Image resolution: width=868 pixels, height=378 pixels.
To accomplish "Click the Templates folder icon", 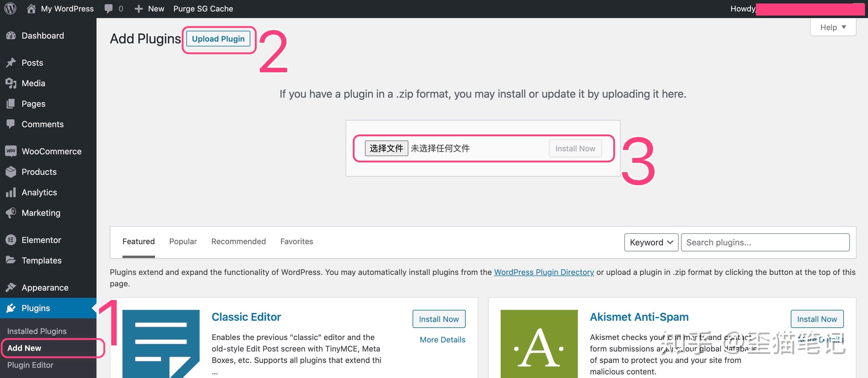I will click(11, 260).
